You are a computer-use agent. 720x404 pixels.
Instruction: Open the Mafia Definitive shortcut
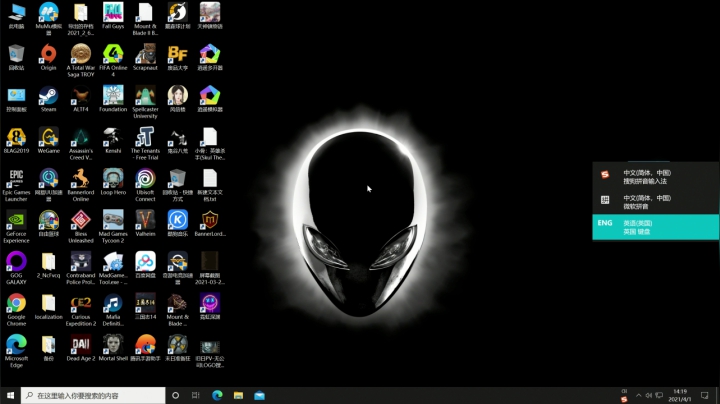(x=113, y=309)
